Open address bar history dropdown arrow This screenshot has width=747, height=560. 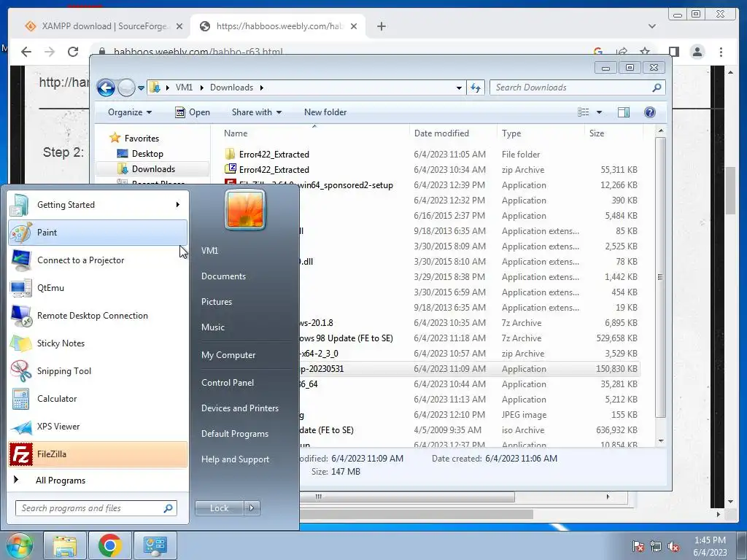[459, 87]
